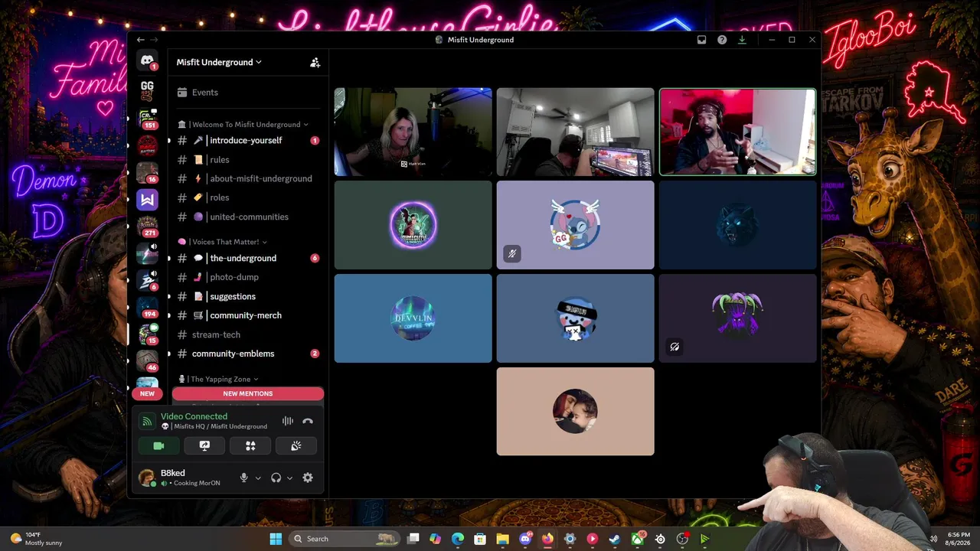
Task: Open headphone output options arrow
Action: [289, 478]
